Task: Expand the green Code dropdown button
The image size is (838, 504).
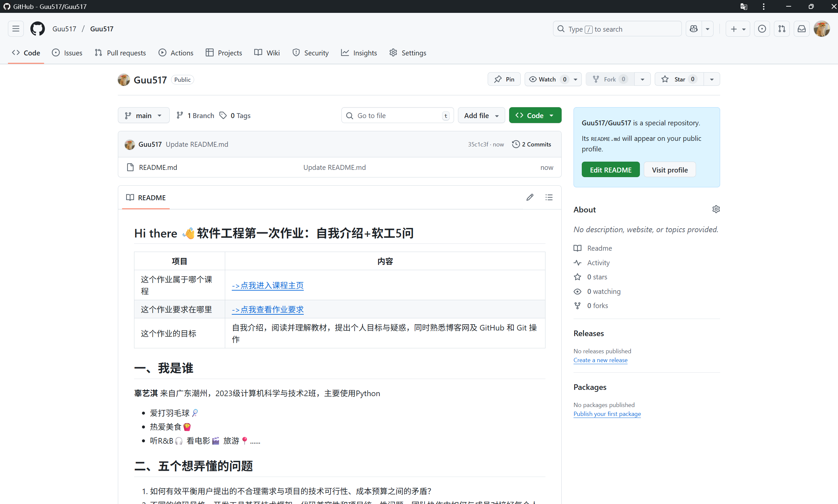Action: tap(535, 115)
